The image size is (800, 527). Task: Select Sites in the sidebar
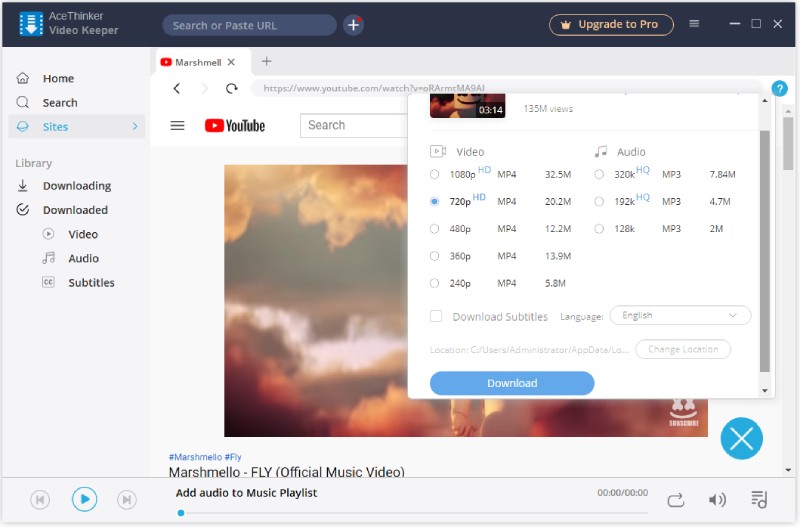tap(77, 127)
